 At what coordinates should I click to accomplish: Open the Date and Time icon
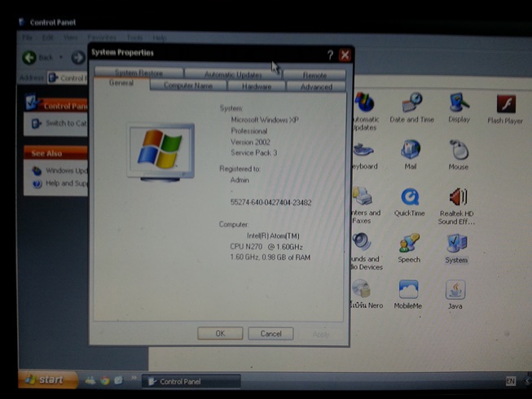click(411, 103)
